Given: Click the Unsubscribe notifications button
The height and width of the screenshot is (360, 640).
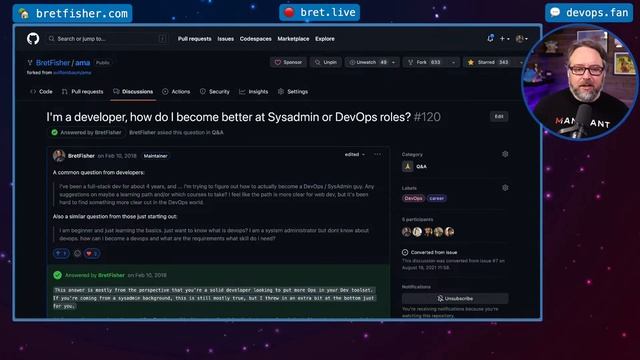Looking at the screenshot, I should 455,299.
